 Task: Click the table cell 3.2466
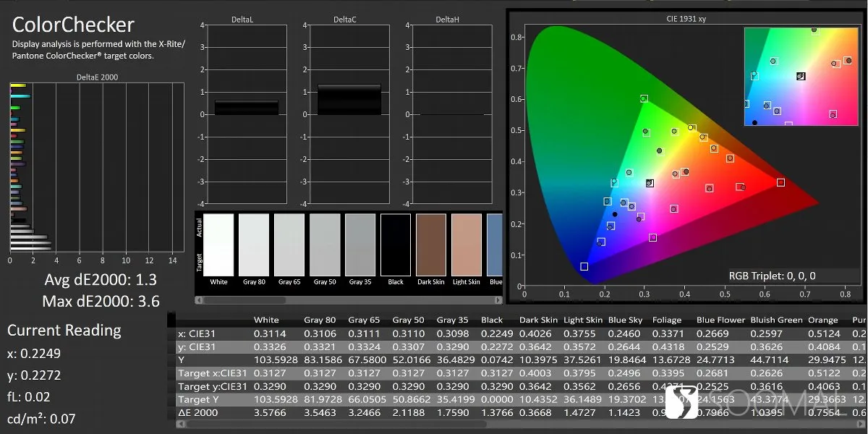coord(364,412)
